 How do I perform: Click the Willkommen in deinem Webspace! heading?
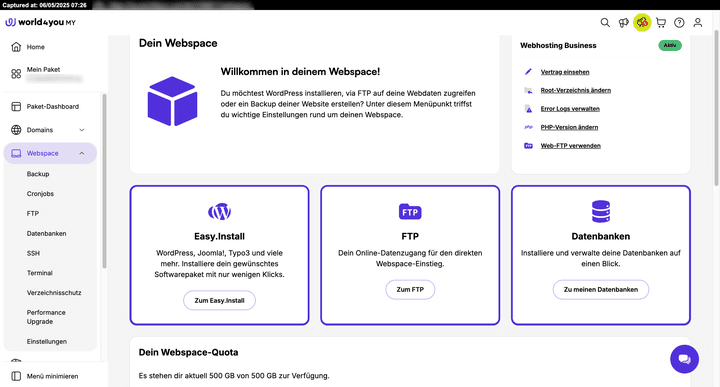point(300,72)
